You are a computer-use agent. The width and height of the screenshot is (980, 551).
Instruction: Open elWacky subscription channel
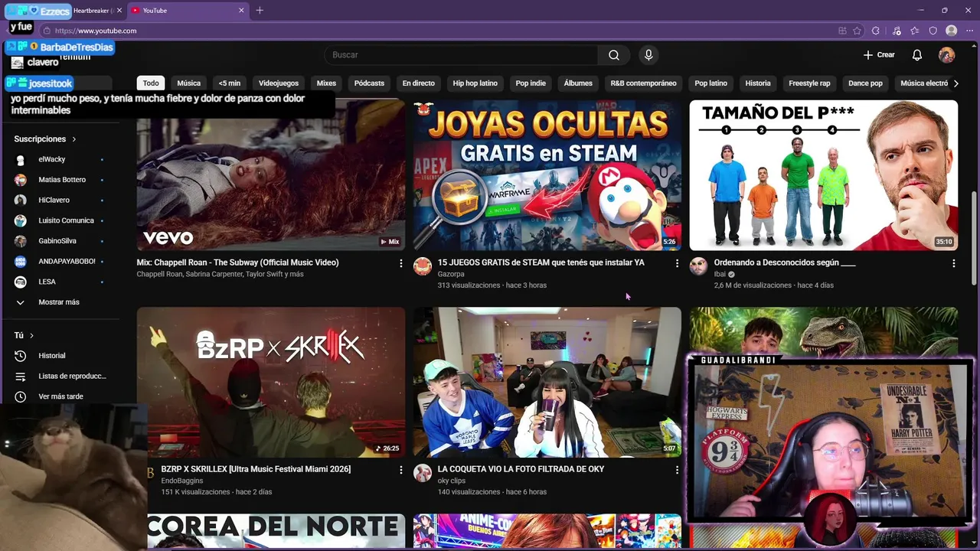tap(59, 159)
